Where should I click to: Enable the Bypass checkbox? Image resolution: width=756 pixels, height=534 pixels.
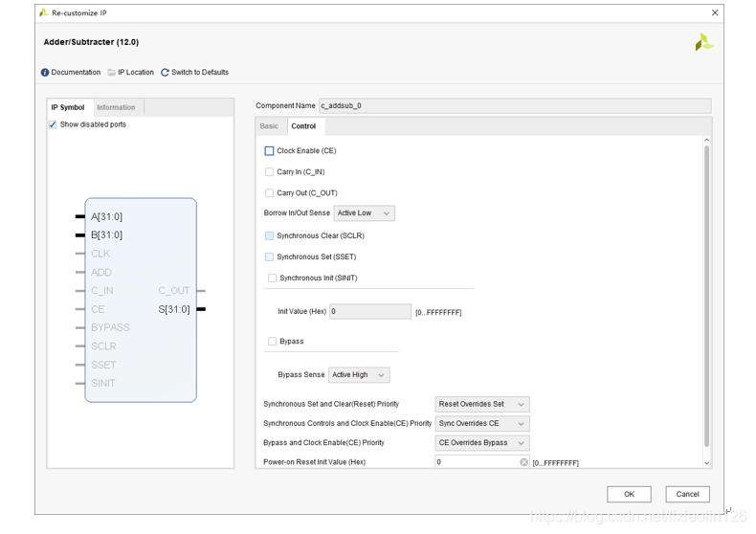(272, 342)
